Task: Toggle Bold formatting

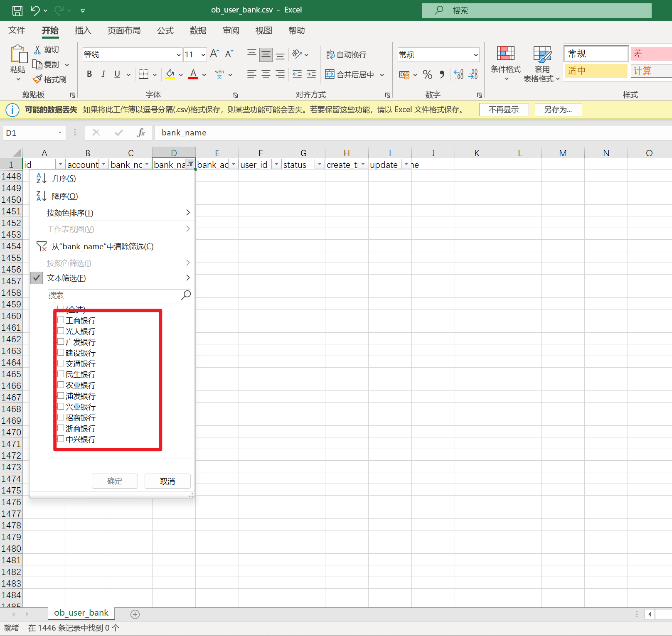Action: pos(89,74)
